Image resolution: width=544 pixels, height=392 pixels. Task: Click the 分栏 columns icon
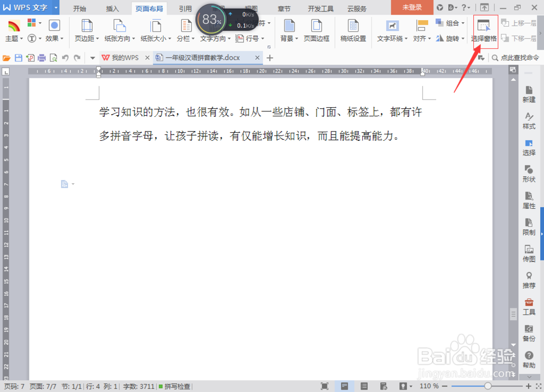(x=186, y=26)
